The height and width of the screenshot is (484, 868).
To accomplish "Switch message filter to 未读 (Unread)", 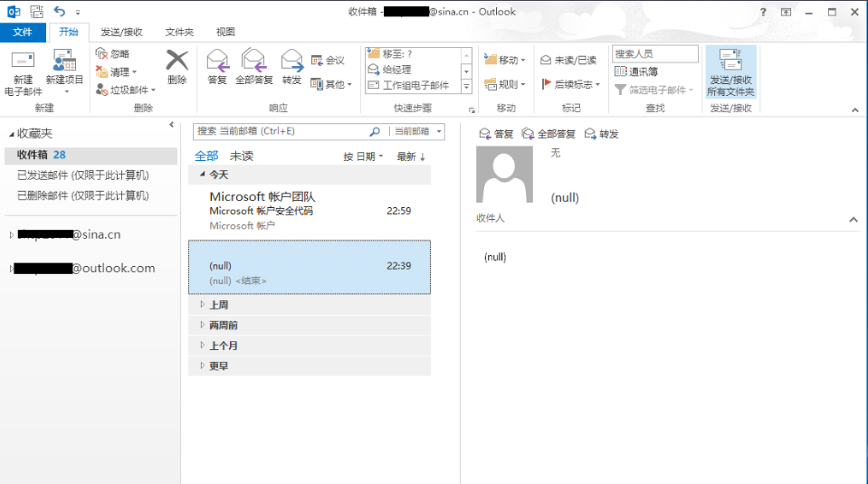I will (242, 156).
